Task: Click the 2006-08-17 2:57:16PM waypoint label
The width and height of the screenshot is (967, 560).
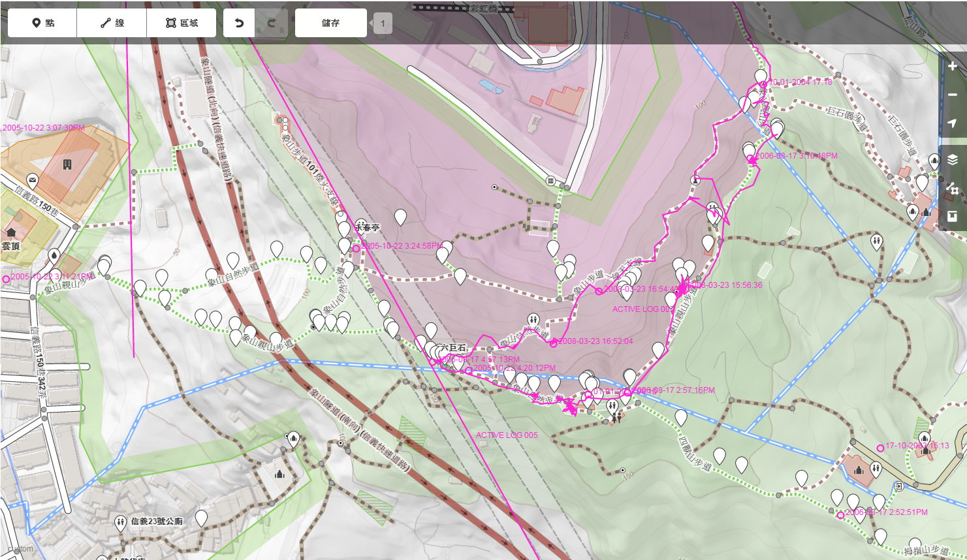Action: 674,390
